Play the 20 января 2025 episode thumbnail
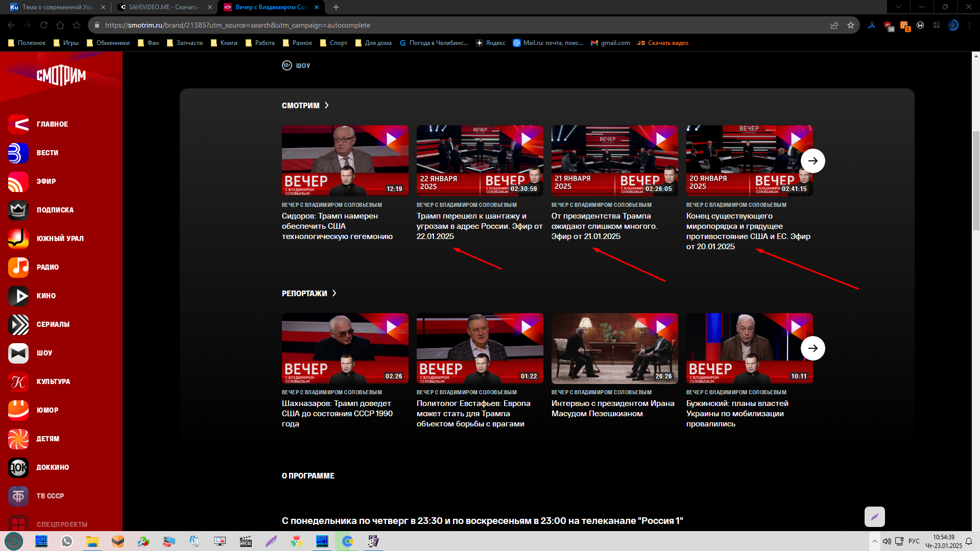 point(749,161)
